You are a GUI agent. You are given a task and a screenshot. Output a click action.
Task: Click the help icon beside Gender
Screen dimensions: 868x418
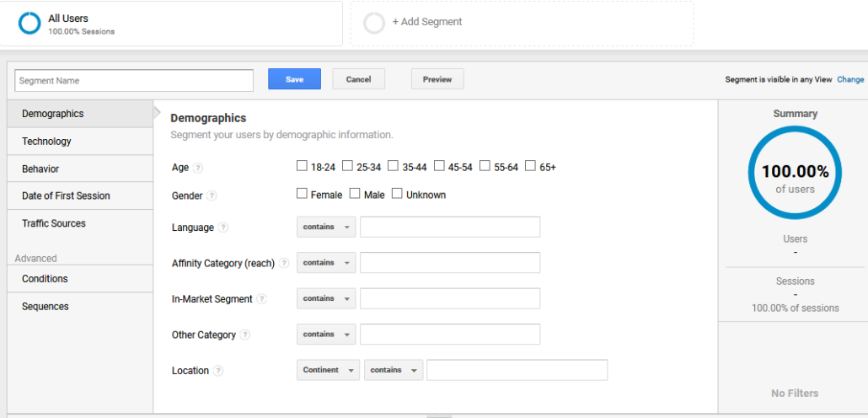coord(212,196)
